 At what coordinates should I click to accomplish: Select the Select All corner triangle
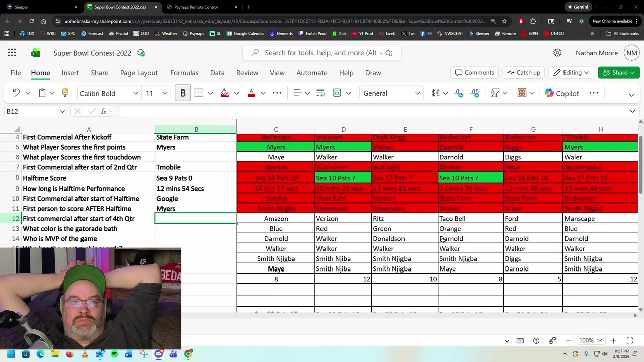click(17, 129)
